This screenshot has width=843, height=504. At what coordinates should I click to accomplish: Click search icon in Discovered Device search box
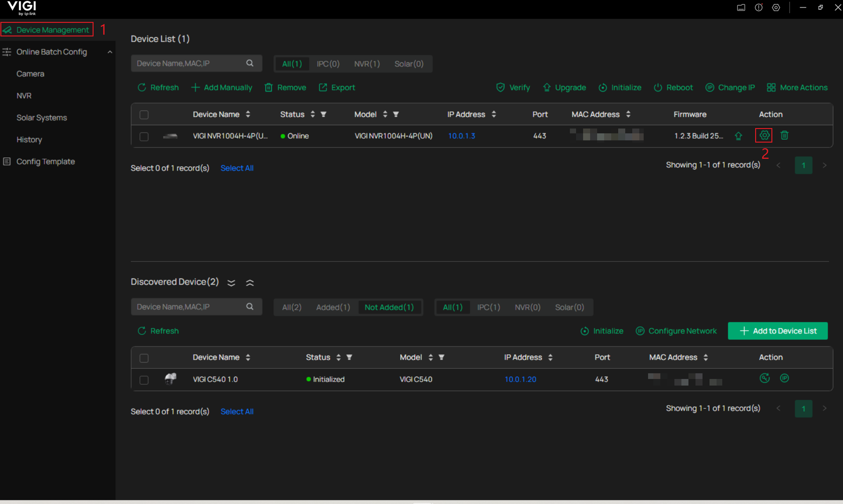[250, 307]
